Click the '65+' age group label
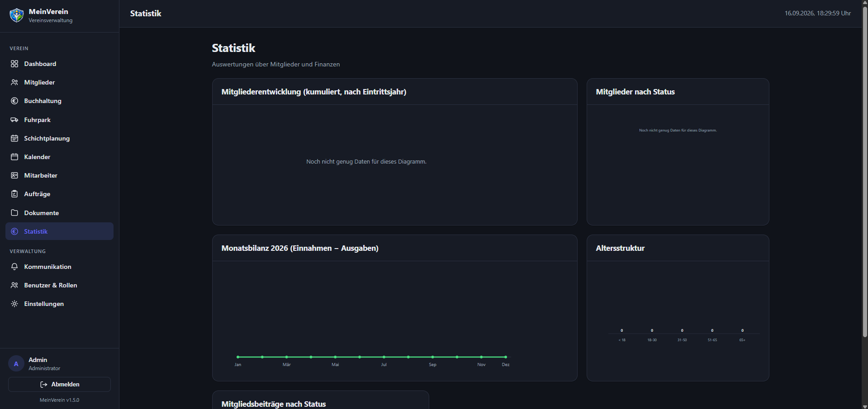 coord(742,340)
